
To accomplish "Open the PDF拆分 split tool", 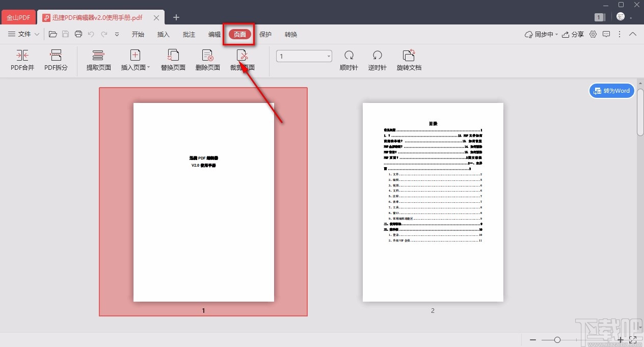I will 56,61.
